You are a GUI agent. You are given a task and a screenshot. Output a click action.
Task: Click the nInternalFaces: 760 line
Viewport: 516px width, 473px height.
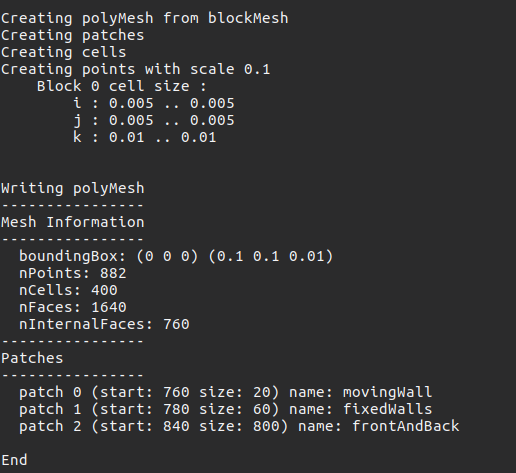[x=104, y=324]
